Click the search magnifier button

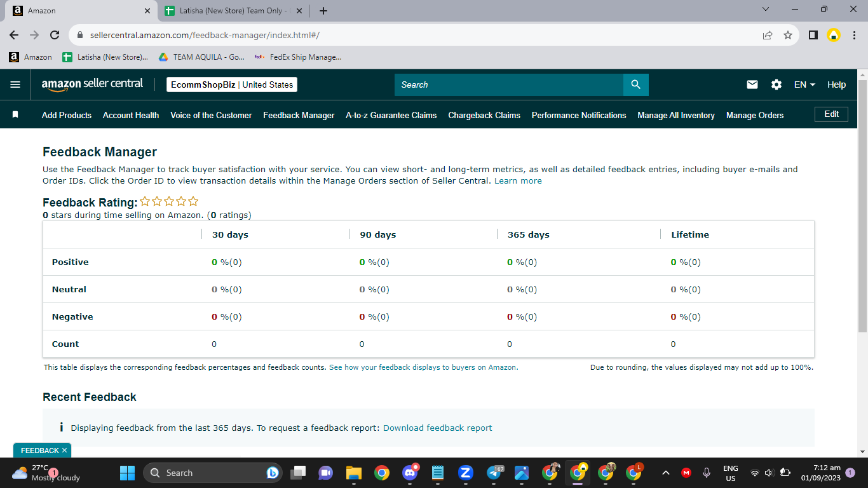[x=636, y=85]
